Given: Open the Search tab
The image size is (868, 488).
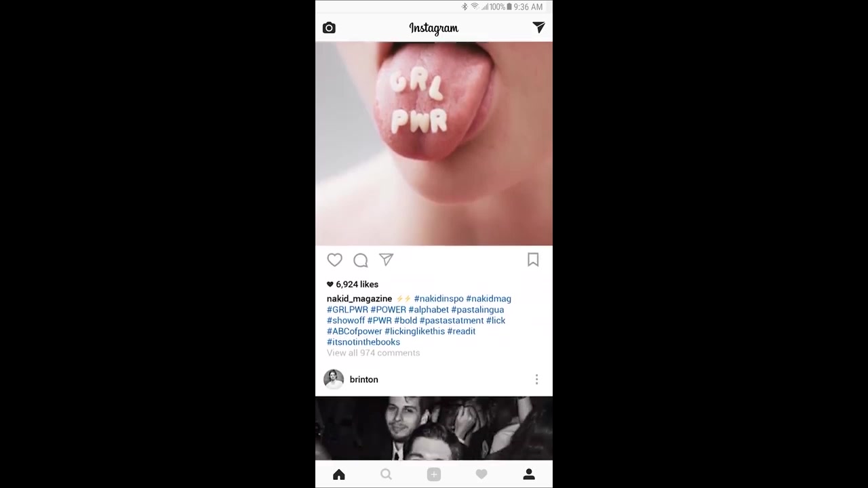Looking at the screenshot, I should click(x=386, y=474).
